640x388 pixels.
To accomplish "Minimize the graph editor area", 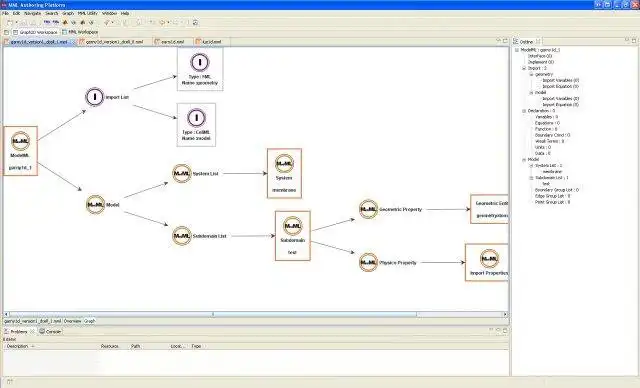I will click(498, 41).
